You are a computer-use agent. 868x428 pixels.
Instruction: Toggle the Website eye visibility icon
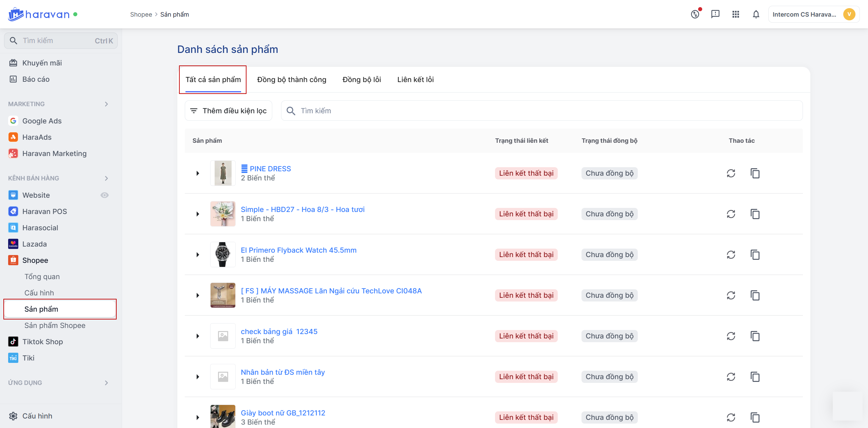tap(104, 195)
